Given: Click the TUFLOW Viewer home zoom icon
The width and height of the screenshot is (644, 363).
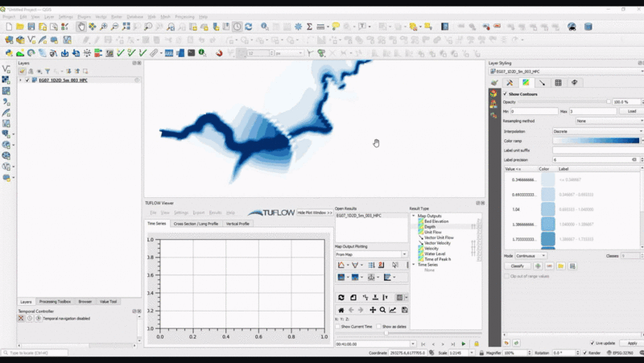Looking at the screenshot, I should tap(341, 310).
